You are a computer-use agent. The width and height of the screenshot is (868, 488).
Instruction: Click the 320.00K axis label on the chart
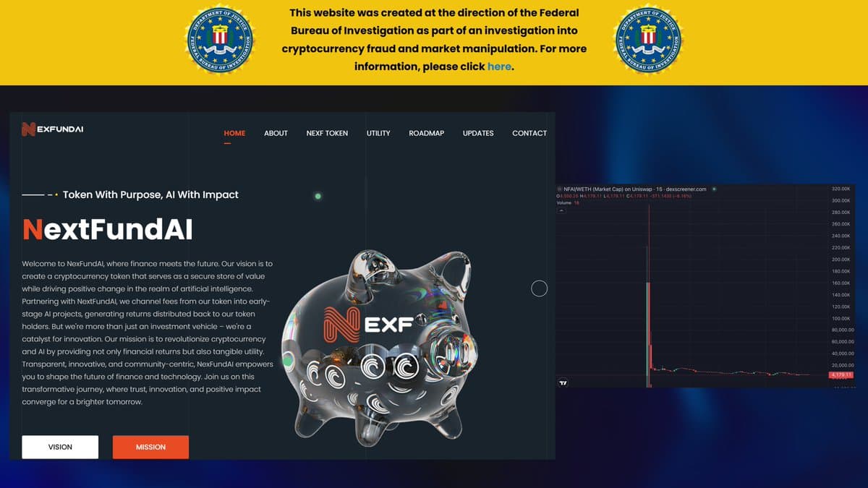[841, 188]
